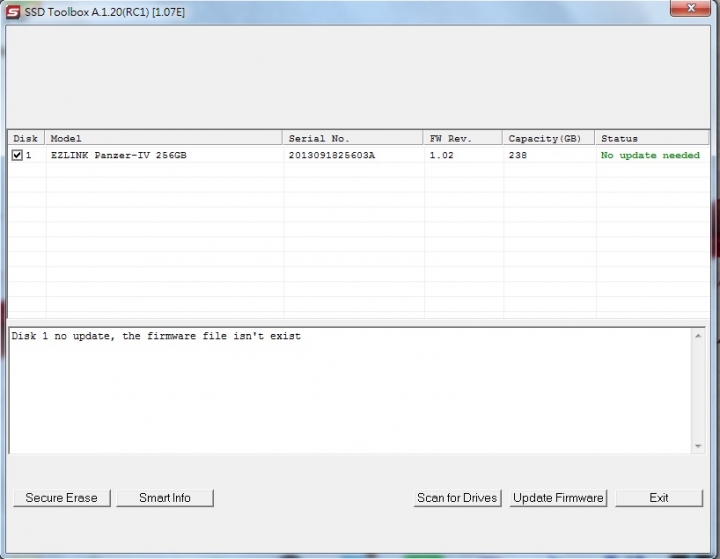The image size is (720, 559).
Task: Select the EZLINK Panzer-IV 256GB model cell
Action: pos(118,155)
